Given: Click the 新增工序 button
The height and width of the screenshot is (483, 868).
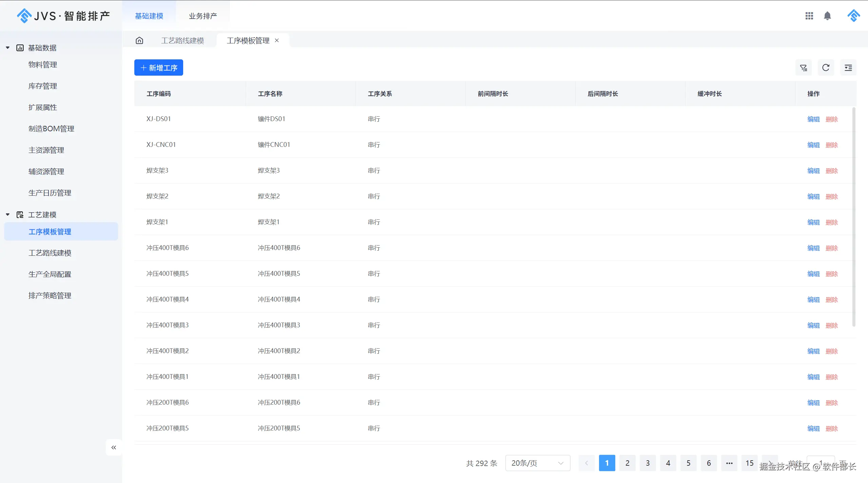Looking at the screenshot, I should click(x=159, y=68).
